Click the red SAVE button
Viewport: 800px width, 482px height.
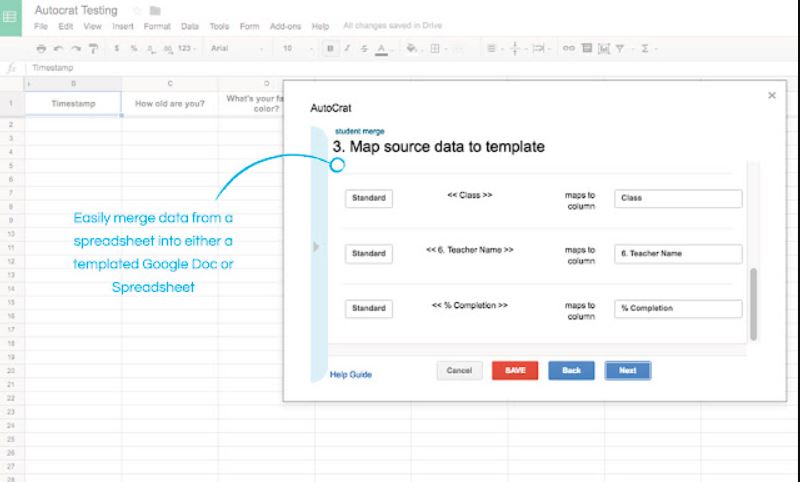tap(515, 371)
